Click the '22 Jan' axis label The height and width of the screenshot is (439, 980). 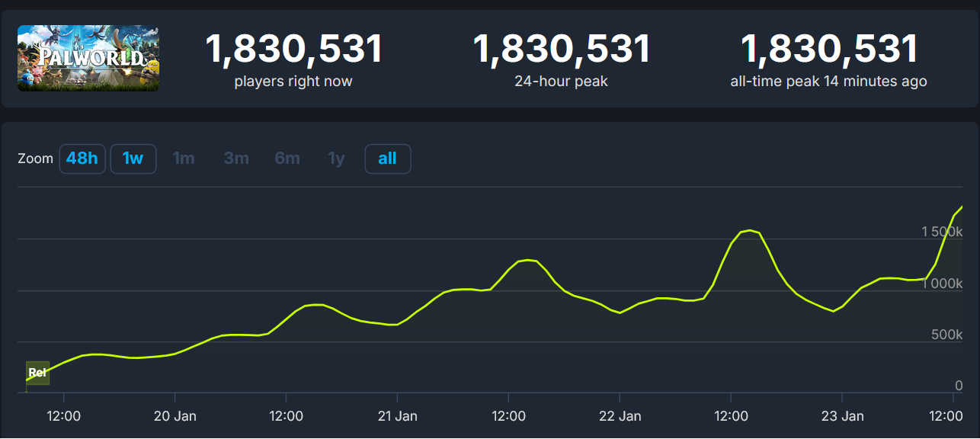pyautogui.click(x=620, y=416)
